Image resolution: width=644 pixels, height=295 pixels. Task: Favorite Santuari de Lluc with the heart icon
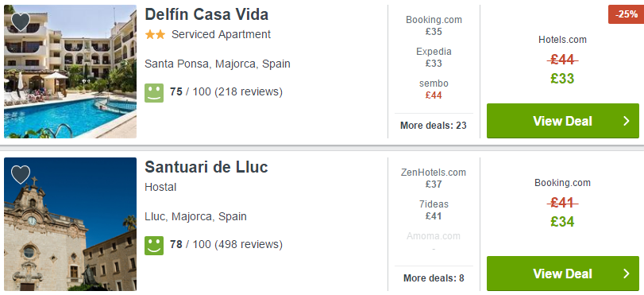pyautogui.click(x=21, y=174)
